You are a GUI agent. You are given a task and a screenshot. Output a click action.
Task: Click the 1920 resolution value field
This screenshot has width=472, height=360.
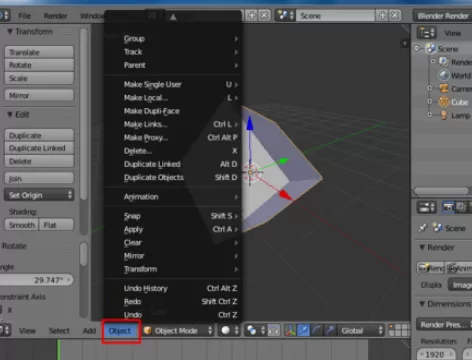click(437, 354)
